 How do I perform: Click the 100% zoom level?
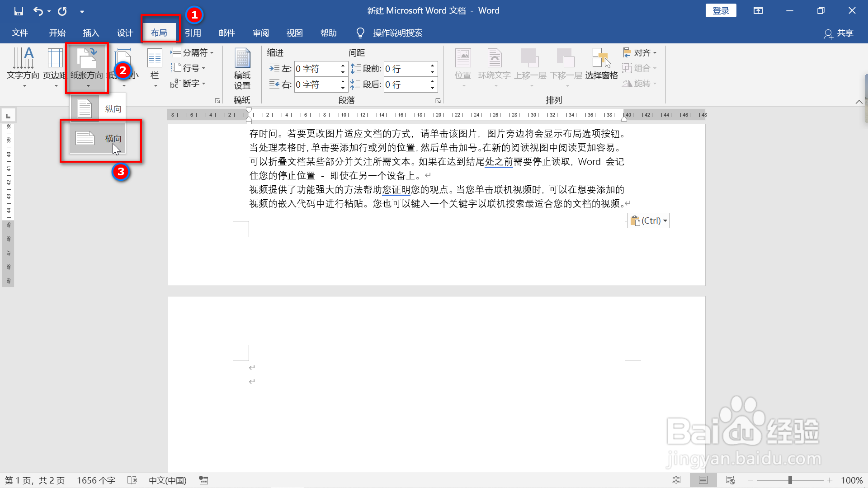(x=852, y=480)
